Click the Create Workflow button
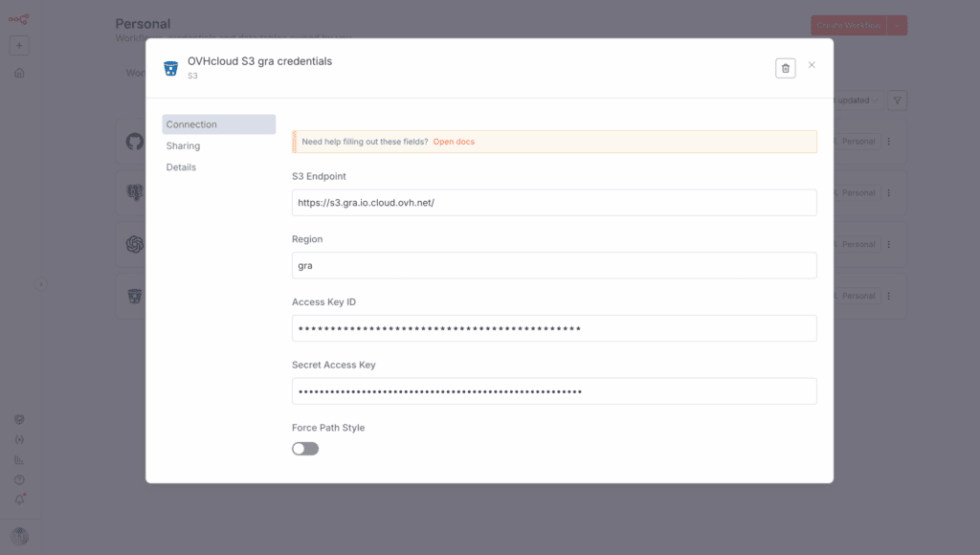This screenshot has height=555, width=980. click(x=849, y=26)
